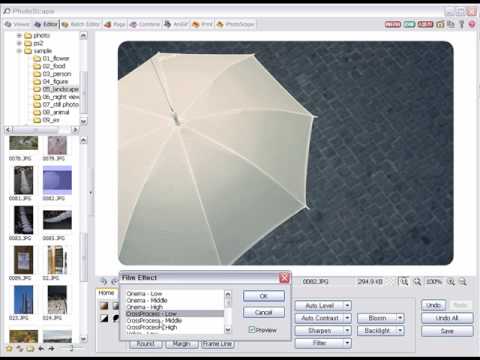The width and height of the screenshot is (480, 360).
Task: Close the Film Effect dialog
Action: [284, 278]
